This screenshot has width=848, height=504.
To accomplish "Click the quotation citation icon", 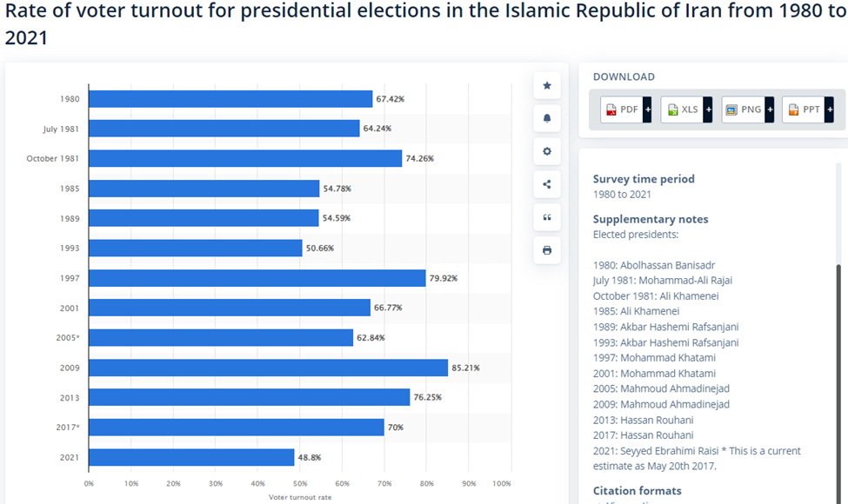I will click(x=547, y=217).
